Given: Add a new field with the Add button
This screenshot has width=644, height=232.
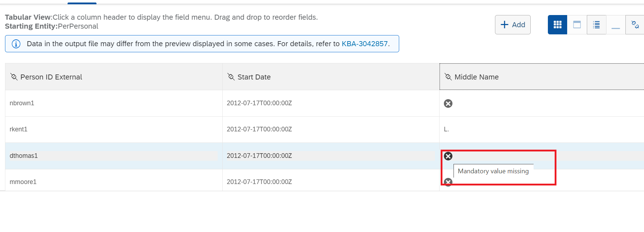Looking at the screenshot, I should click(513, 25).
